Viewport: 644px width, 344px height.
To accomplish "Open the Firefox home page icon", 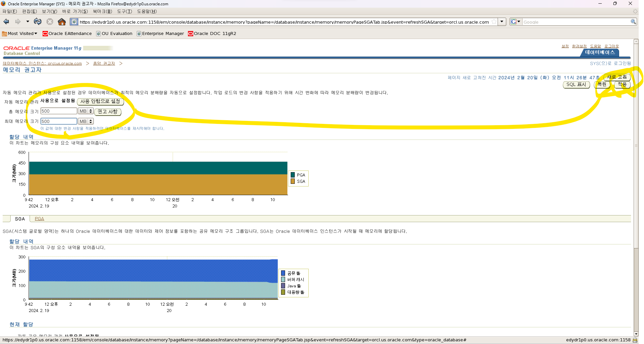I will coord(62,22).
